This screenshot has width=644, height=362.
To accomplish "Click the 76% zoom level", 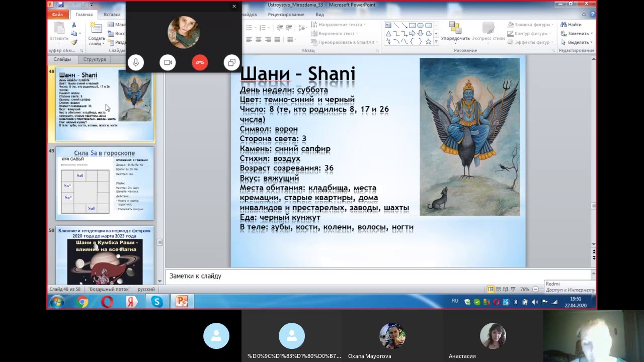I will point(524,289).
